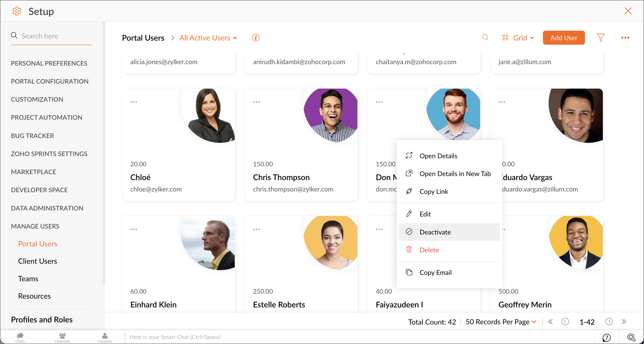
Task: Expand the All Active Users dropdown
Action: 208,38
